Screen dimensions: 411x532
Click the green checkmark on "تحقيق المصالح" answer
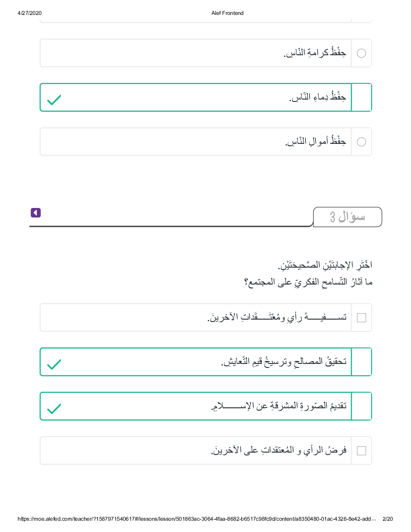coord(54,364)
